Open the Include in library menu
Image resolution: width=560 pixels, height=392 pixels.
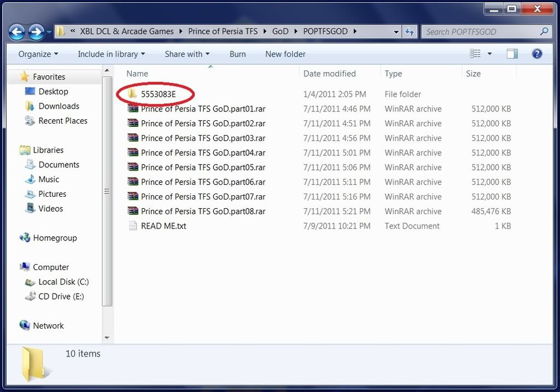pos(111,54)
